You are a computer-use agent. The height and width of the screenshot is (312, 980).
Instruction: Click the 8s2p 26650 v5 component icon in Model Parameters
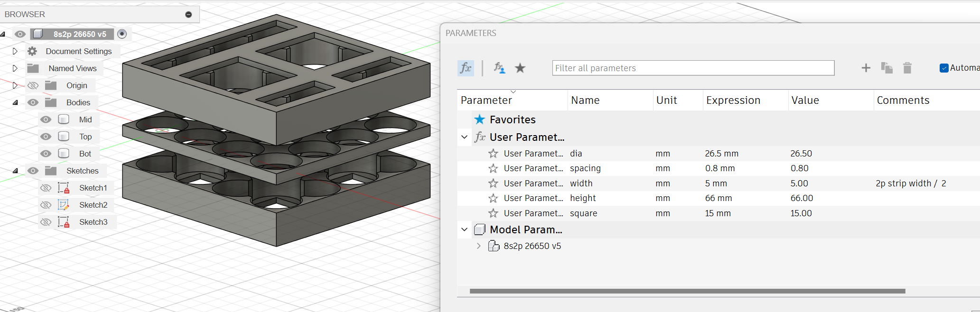[x=494, y=246]
